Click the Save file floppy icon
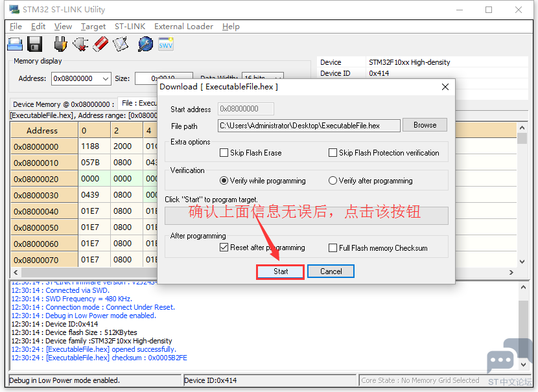The height and width of the screenshot is (392, 538). point(34,44)
